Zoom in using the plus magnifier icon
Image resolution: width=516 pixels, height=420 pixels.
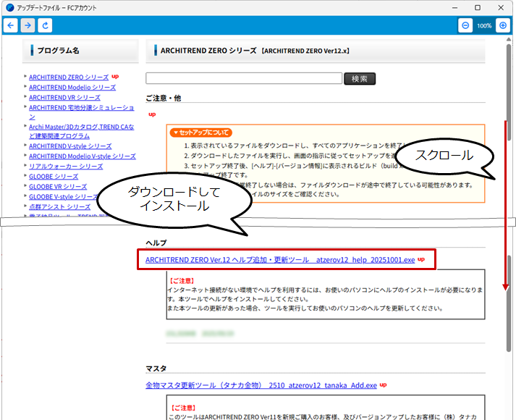point(503,25)
